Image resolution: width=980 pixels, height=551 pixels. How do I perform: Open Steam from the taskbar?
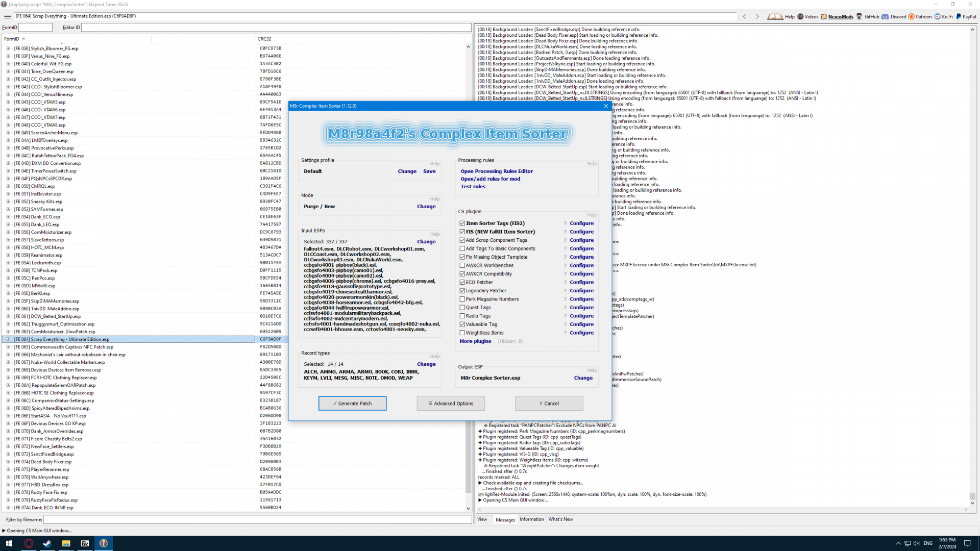[47, 543]
